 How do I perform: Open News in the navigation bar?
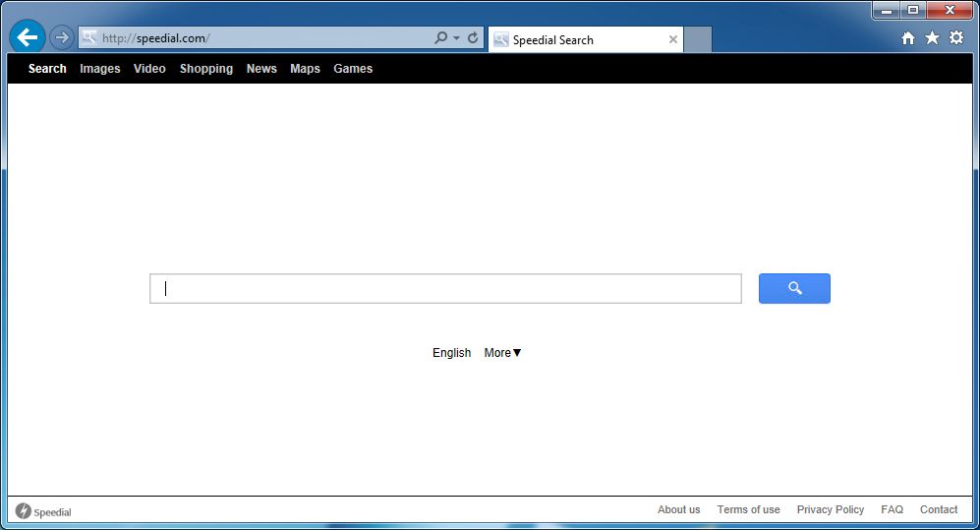coord(261,69)
